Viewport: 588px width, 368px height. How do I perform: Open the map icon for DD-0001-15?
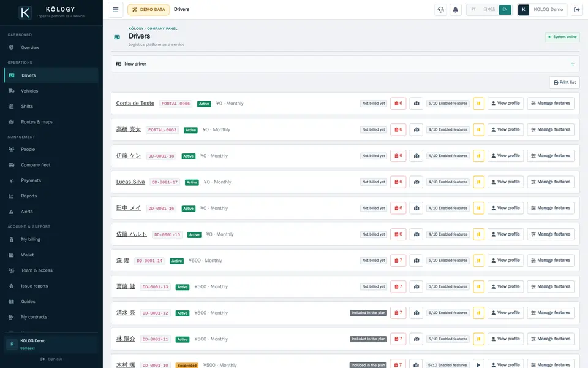(x=417, y=234)
